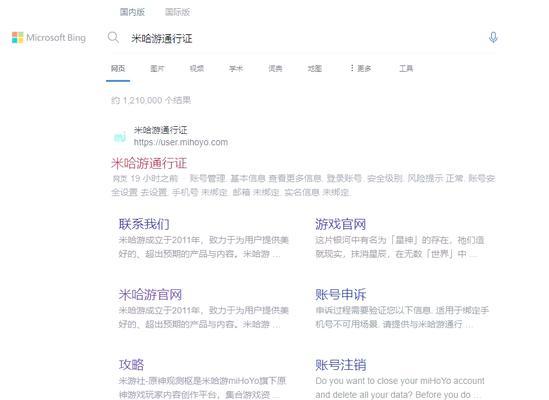Click the https://user.mihoyo.com URL
This screenshot has height=400, width=549.
click(181, 142)
